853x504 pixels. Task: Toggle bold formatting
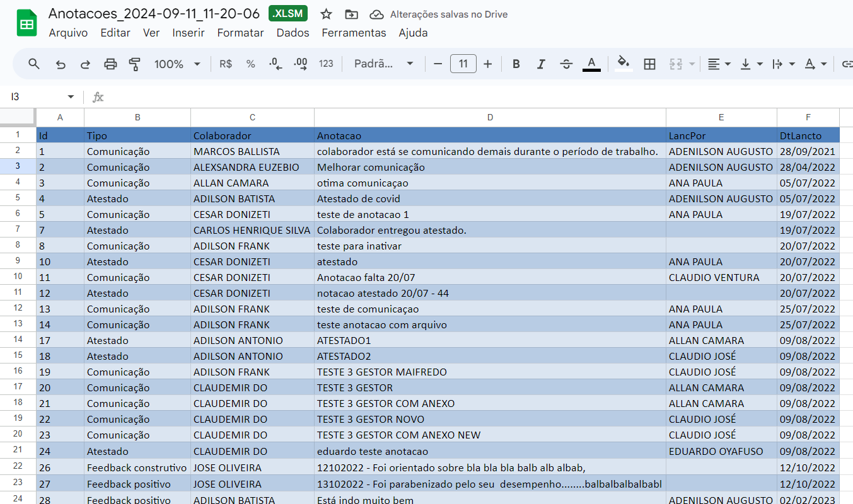(x=516, y=64)
